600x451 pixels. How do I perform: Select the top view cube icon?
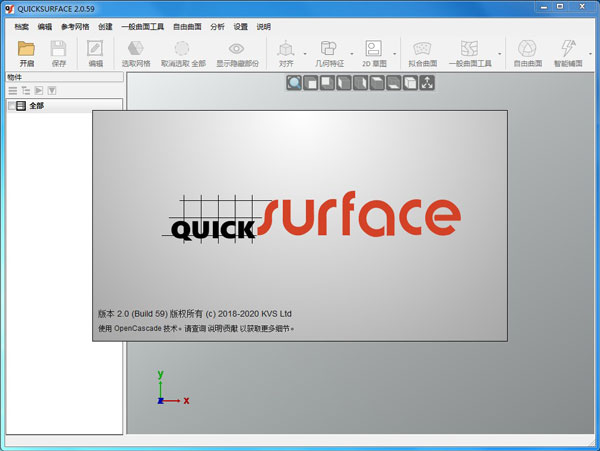(x=377, y=83)
